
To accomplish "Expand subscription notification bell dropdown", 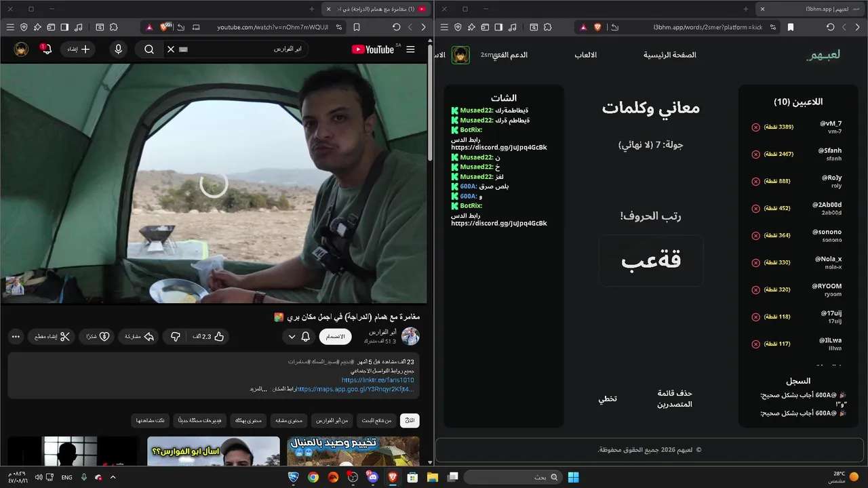I will (298, 336).
